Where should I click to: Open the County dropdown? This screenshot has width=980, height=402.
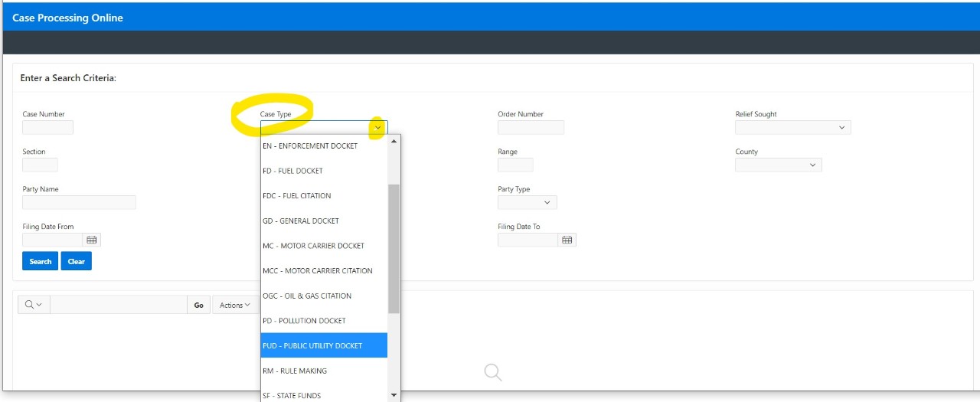(x=778, y=165)
